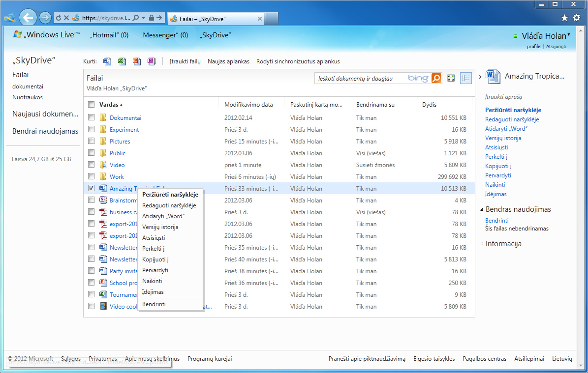Sort by Modifikavimo data column

[x=248, y=105]
